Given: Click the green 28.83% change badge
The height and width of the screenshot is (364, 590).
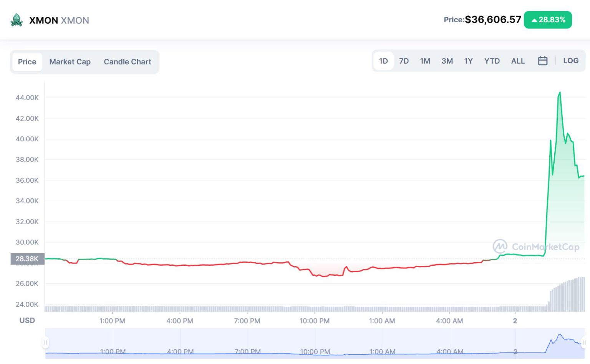Looking at the screenshot, I should pyautogui.click(x=547, y=20).
